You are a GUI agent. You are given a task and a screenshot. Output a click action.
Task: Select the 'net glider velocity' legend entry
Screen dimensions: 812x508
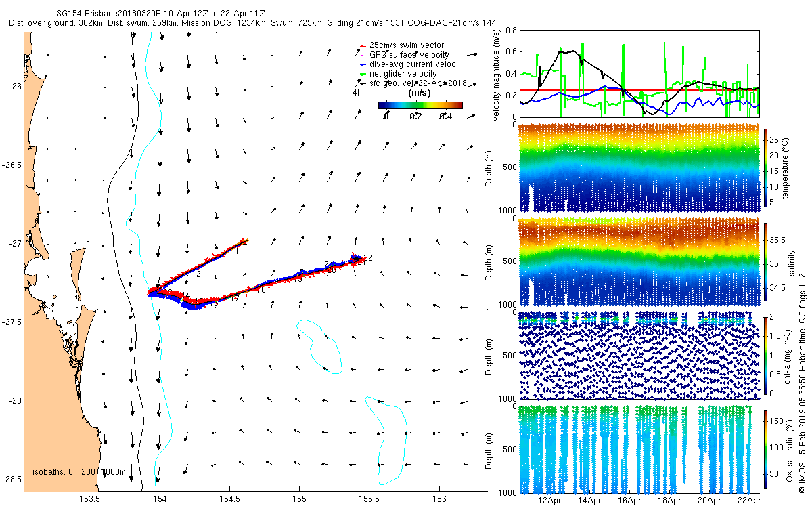click(397, 74)
